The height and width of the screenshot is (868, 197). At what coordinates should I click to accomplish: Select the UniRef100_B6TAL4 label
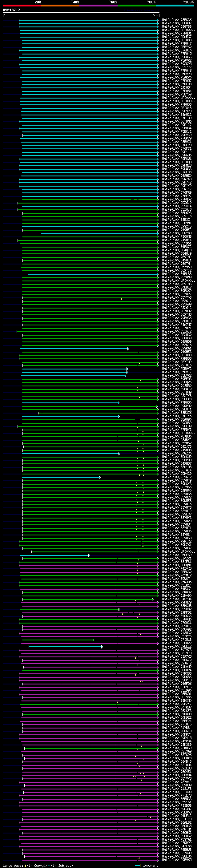coord(176,470)
